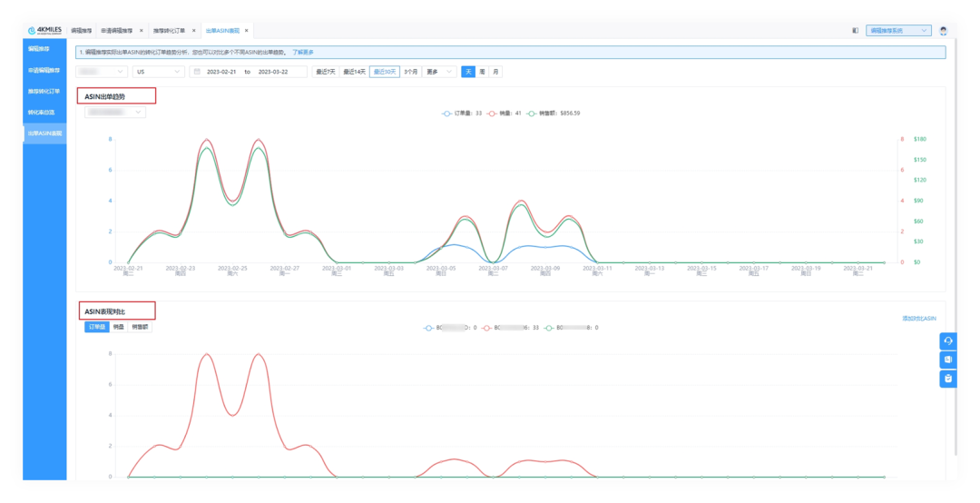Click the calendar icon in date range
980x503 pixels.
[197, 72]
